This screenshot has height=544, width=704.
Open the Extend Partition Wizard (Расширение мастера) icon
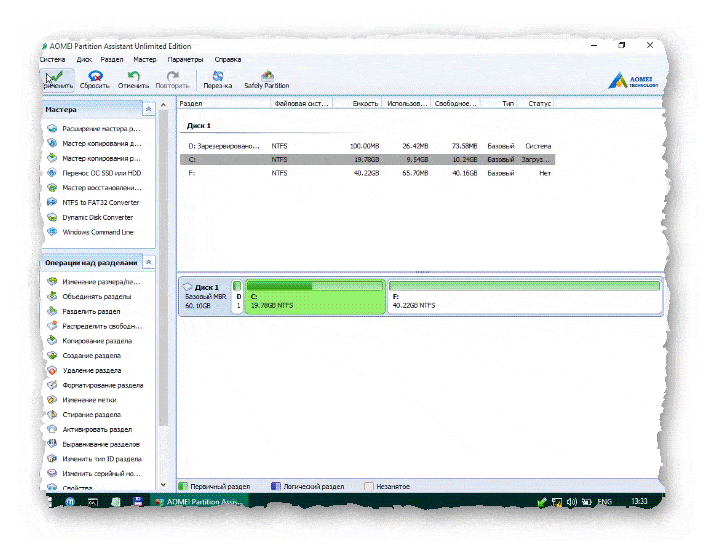(52, 128)
